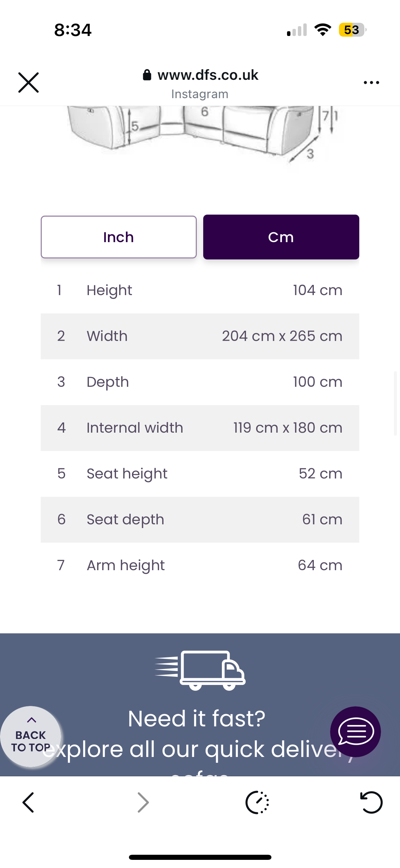The width and height of the screenshot is (400, 868).
Task: Select the Internal width row
Action: 199,428
